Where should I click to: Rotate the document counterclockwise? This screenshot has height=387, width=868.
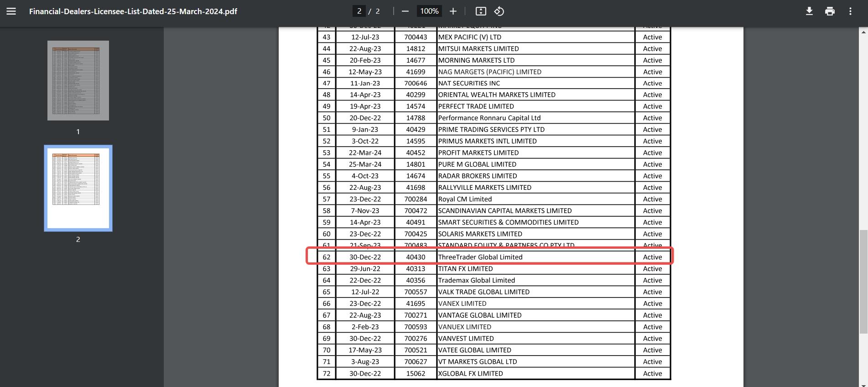tap(499, 11)
